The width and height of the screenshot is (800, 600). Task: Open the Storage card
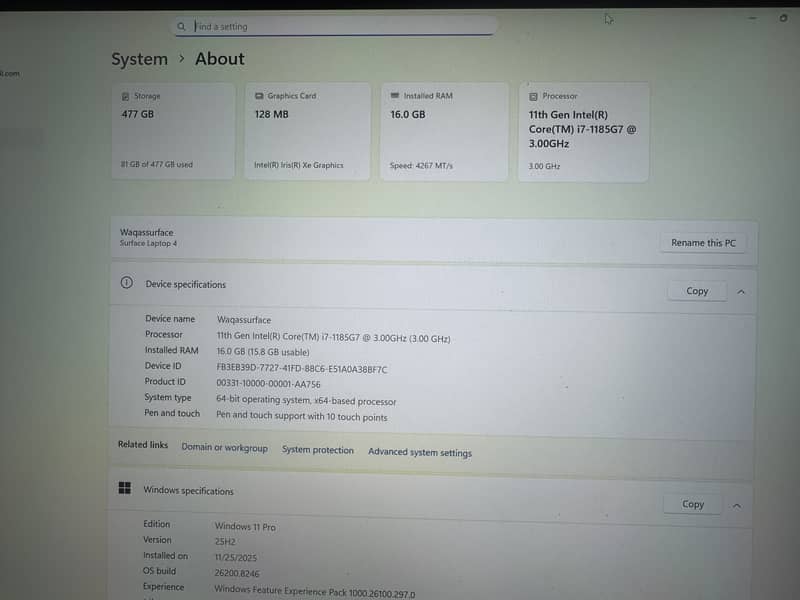tap(173, 131)
